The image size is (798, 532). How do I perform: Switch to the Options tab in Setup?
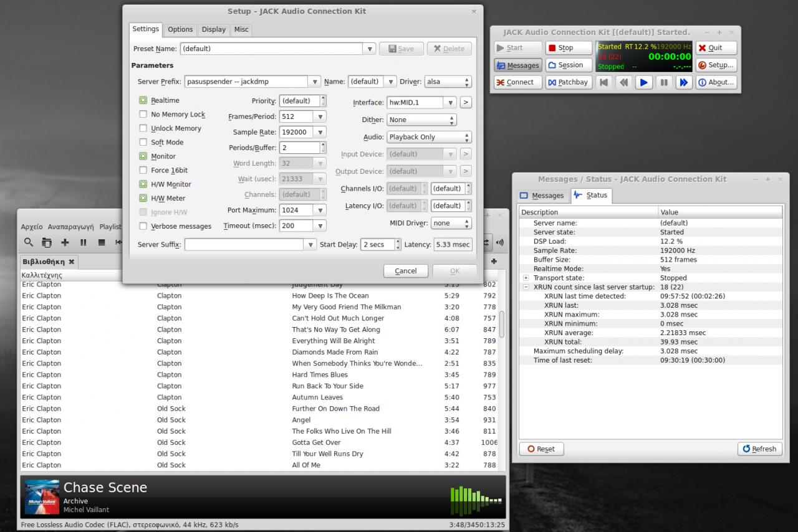coord(180,29)
